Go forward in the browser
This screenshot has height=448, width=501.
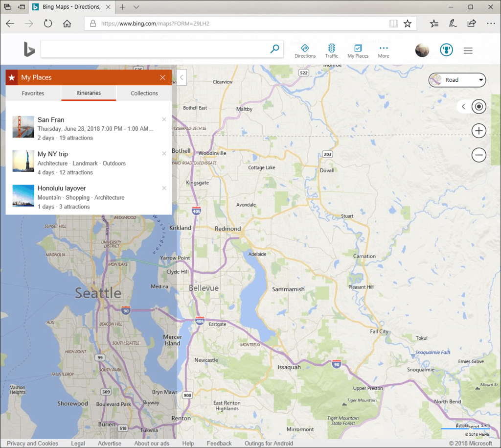pos(29,24)
